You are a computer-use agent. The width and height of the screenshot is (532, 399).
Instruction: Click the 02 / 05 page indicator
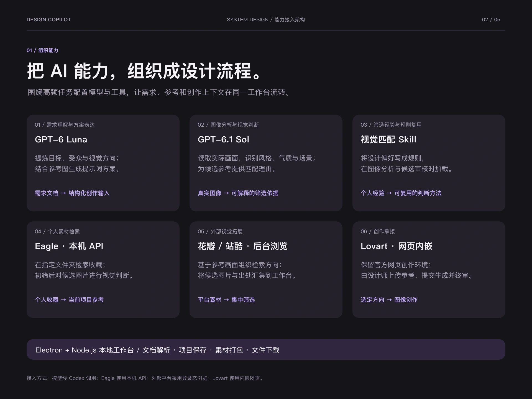coord(491,20)
